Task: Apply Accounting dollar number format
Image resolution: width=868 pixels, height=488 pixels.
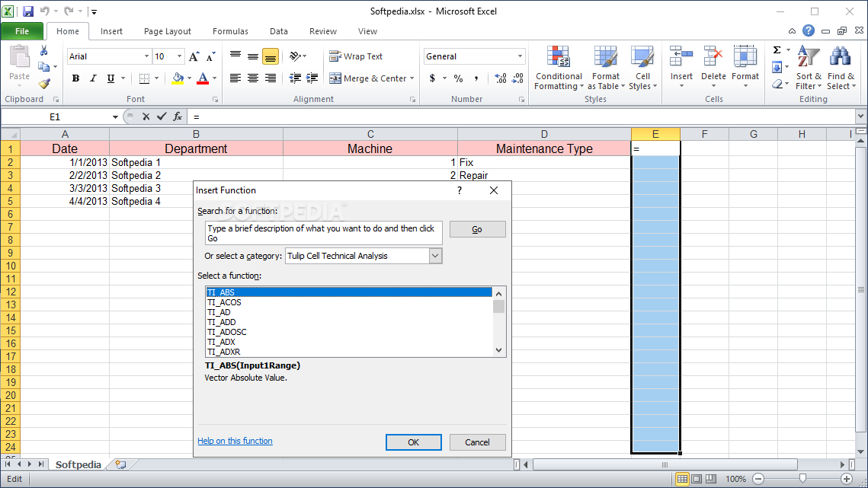Action: [x=432, y=78]
